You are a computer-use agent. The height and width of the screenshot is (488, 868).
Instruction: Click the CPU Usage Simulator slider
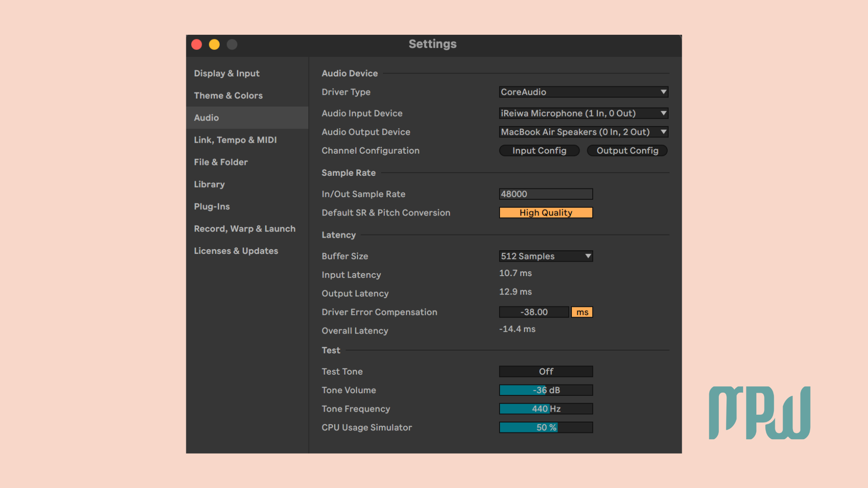point(545,427)
